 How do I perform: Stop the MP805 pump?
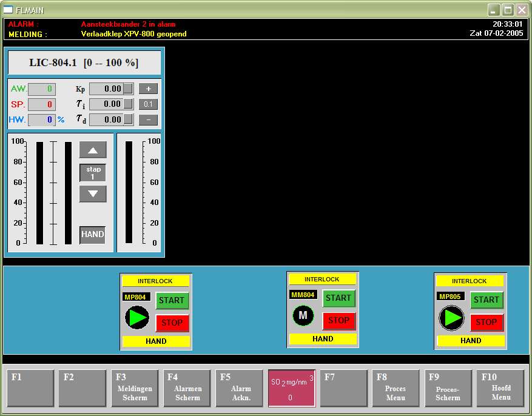[486, 323]
